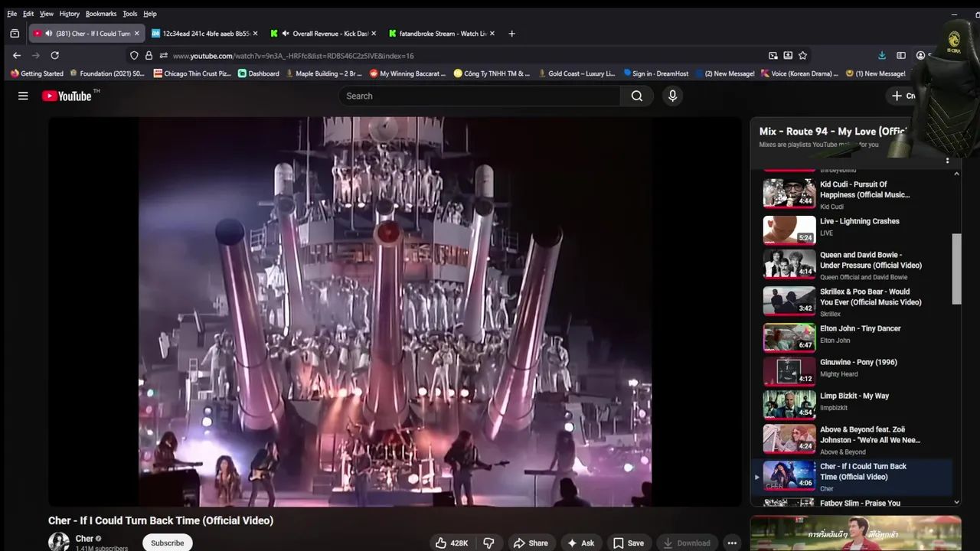
Task: Play Queen and David Bowie - Under Pressure
Action: 851,265
